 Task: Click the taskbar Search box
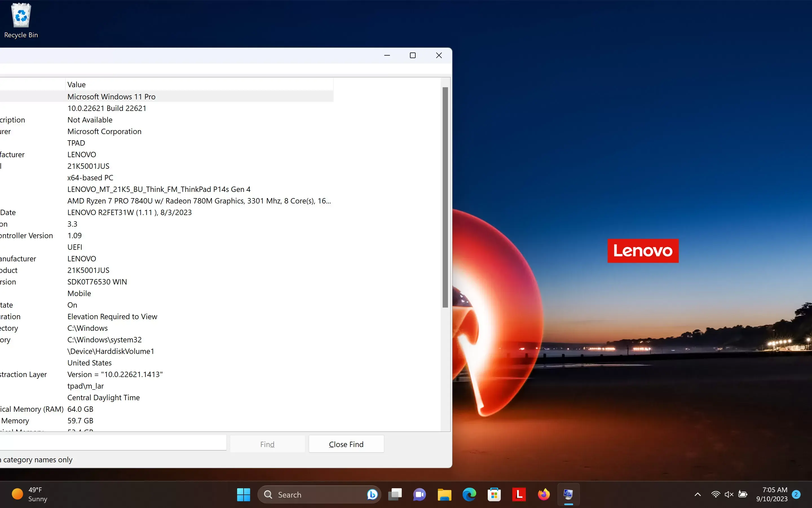(319, 494)
